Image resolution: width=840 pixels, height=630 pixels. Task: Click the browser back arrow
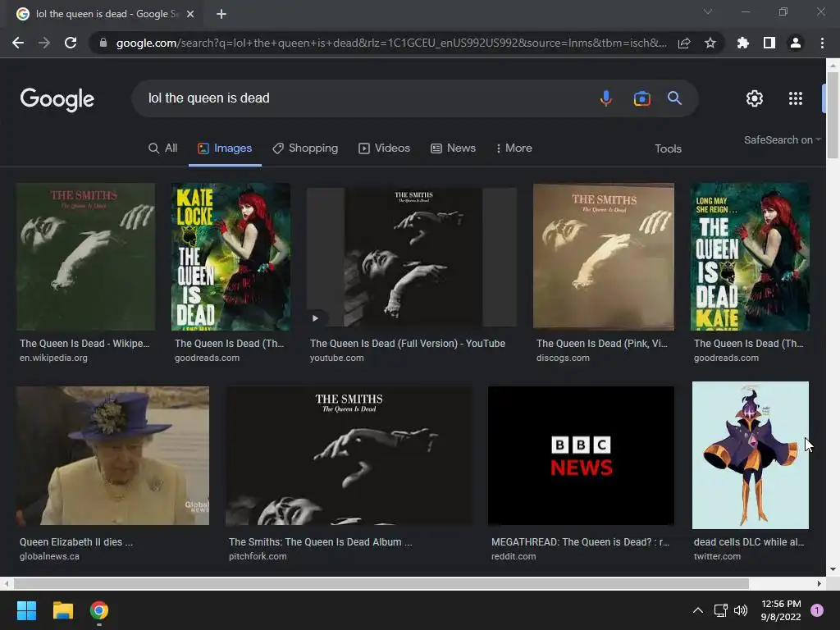[x=18, y=43]
